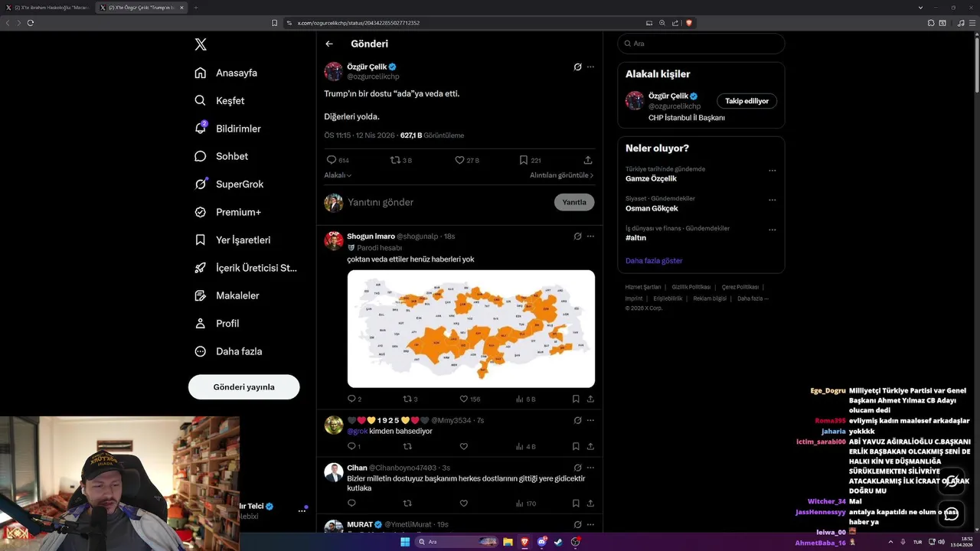This screenshot has height=551, width=980.
Task: Share Cihan's reply
Action: (590, 504)
